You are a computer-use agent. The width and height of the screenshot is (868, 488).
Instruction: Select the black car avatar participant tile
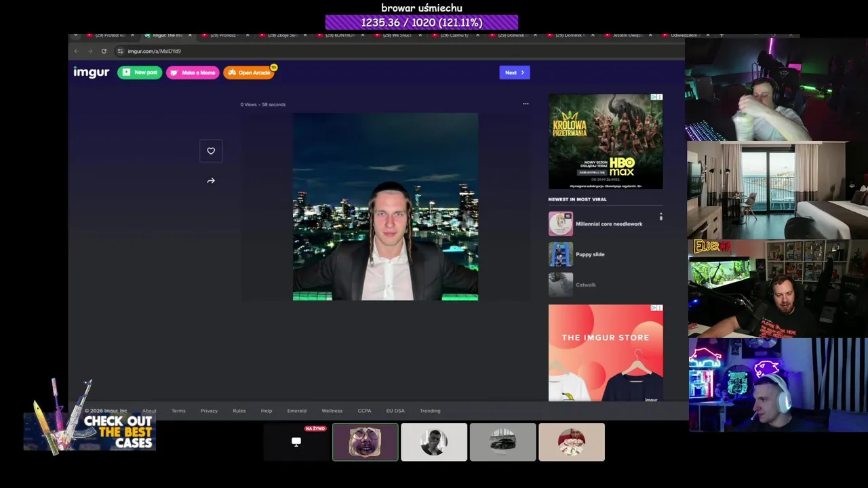click(x=502, y=442)
